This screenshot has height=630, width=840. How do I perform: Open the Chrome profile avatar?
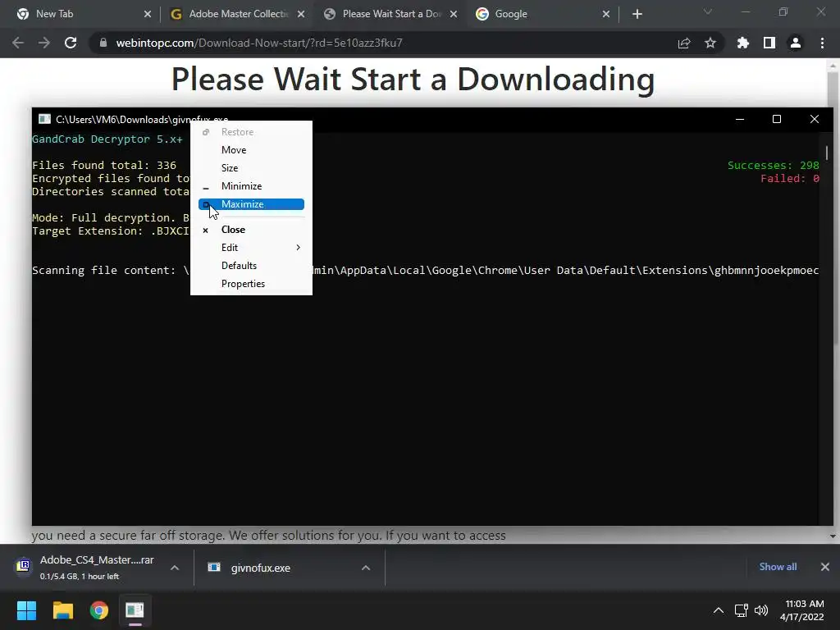click(796, 43)
